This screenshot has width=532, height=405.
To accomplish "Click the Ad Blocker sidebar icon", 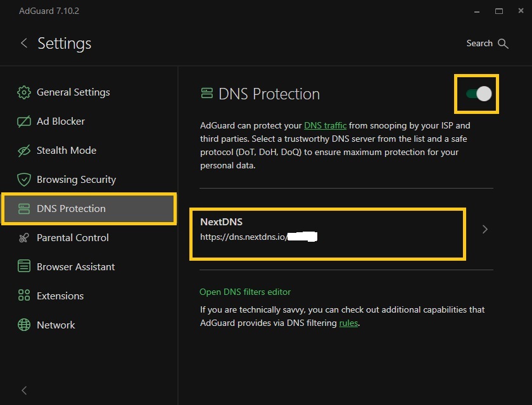I will tap(24, 121).
